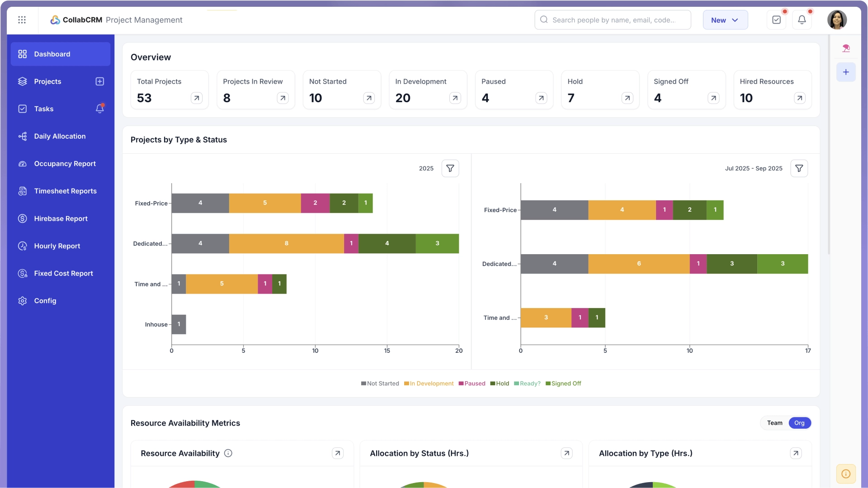Viewport: 868px width, 488px height.
Task: Expand Allocation by Status chart
Action: coord(566,453)
